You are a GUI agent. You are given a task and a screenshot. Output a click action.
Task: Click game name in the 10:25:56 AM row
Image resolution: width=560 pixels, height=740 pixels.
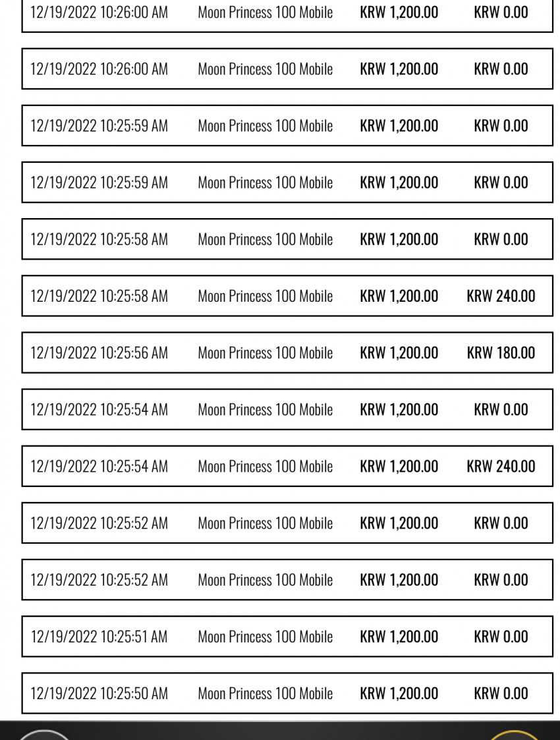(x=265, y=353)
